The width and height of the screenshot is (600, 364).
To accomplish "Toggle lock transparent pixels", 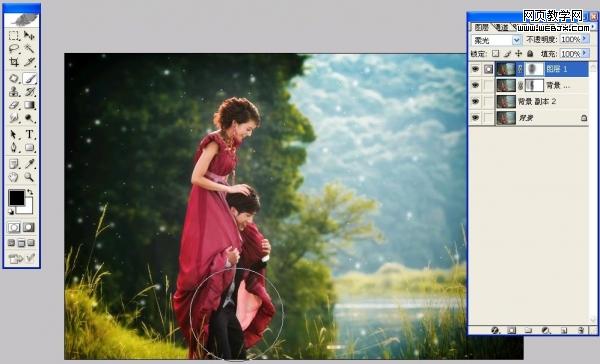I will pyautogui.click(x=496, y=54).
